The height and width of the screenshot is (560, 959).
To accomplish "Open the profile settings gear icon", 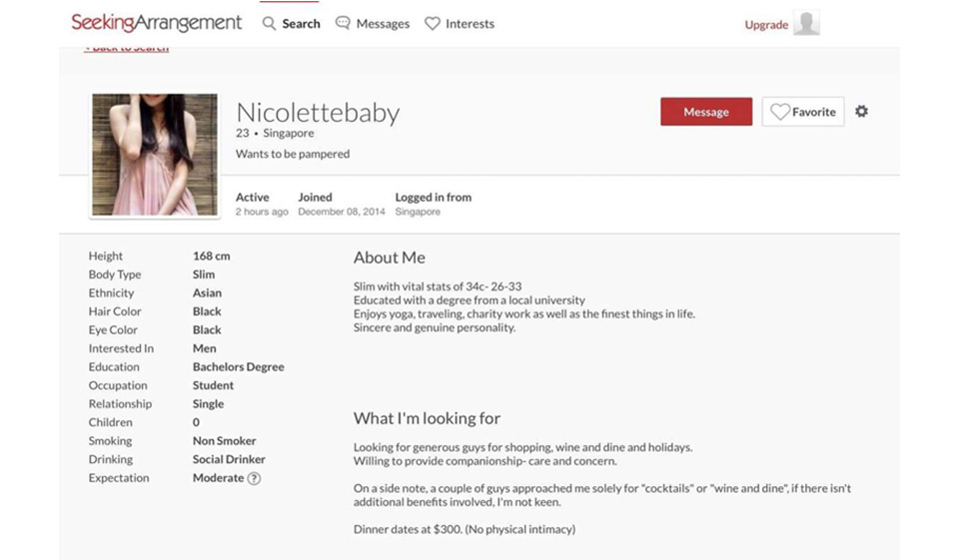I will (861, 112).
